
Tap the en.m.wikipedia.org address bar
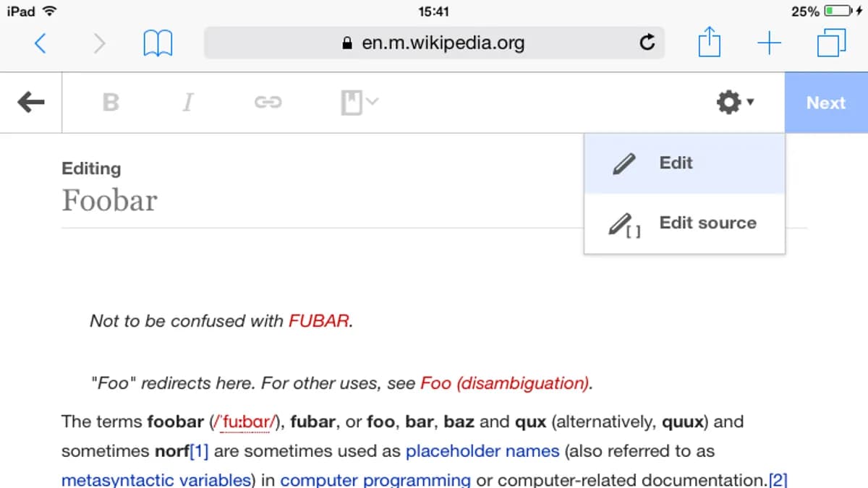pyautogui.click(x=434, y=43)
